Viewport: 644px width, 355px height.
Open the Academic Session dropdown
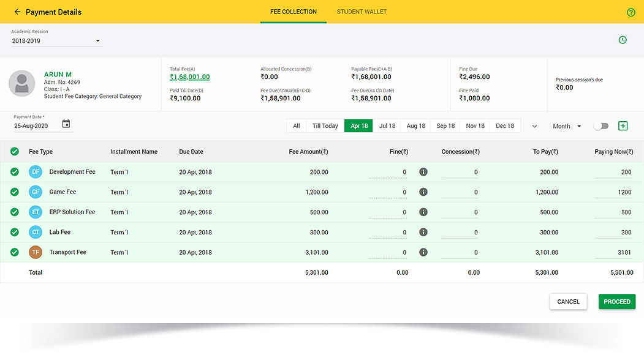click(x=56, y=41)
